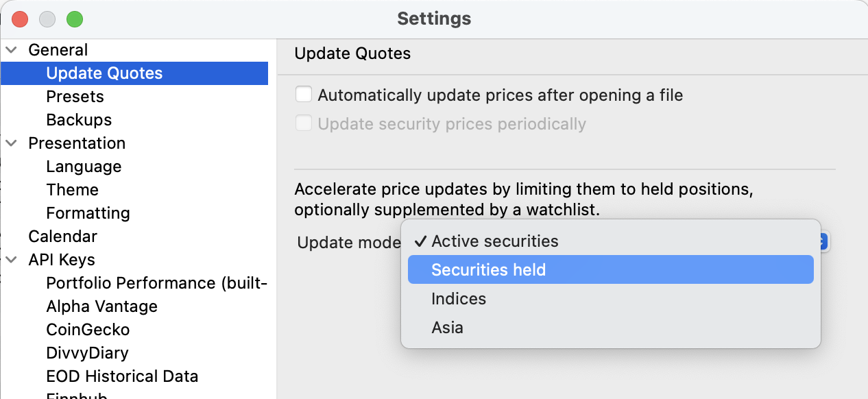The width and height of the screenshot is (868, 399).
Task: Open Alpha Vantage API key settings
Action: coord(101,306)
